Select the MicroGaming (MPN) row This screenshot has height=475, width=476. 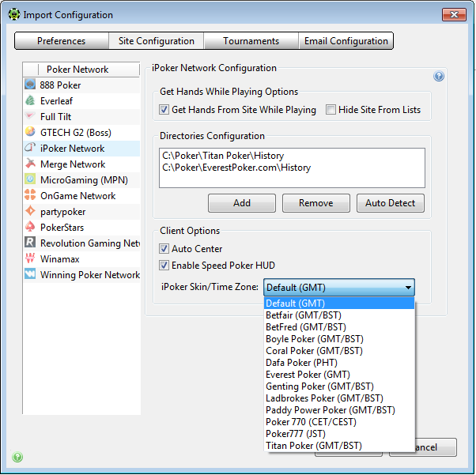point(81,179)
